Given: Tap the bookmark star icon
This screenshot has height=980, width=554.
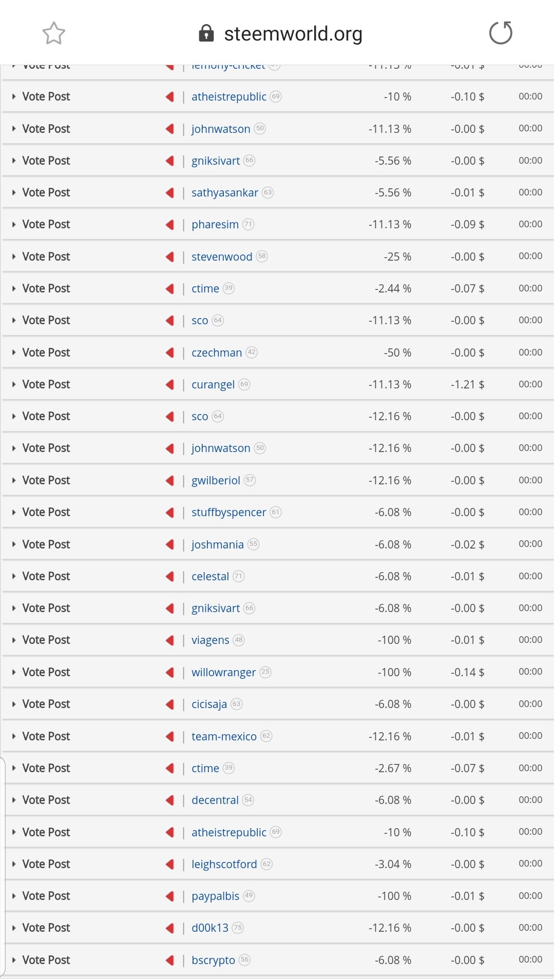Looking at the screenshot, I should click(x=53, y=33).
